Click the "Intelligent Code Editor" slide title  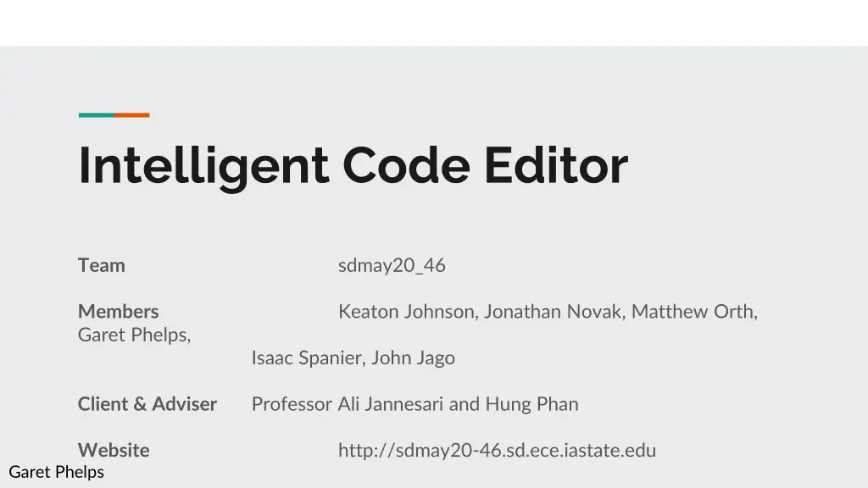353,166
